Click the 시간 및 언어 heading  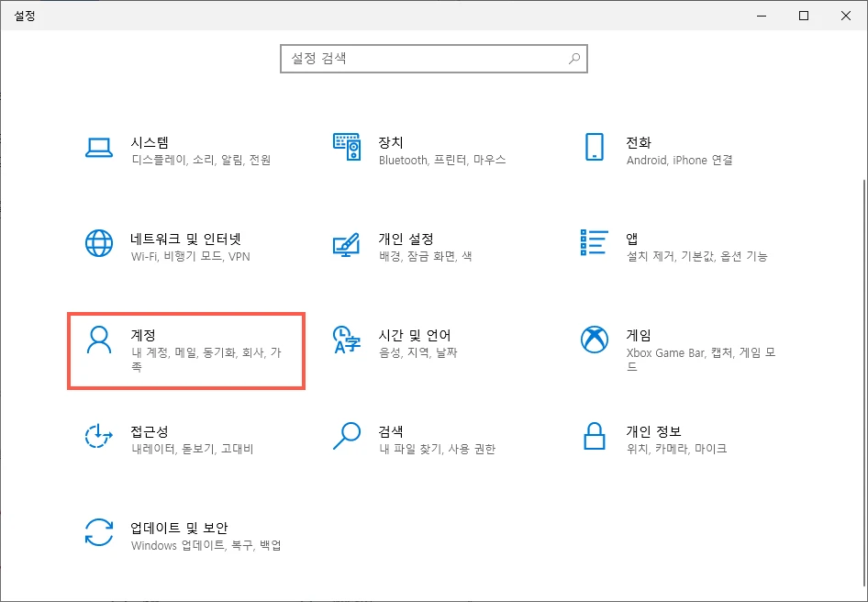coord(415,335)
